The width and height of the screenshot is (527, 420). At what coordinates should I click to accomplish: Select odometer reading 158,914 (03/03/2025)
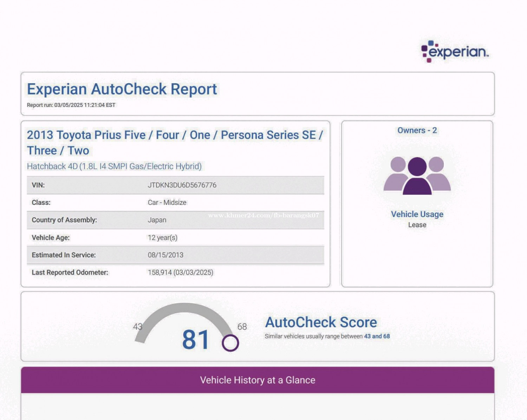point(181,273)
